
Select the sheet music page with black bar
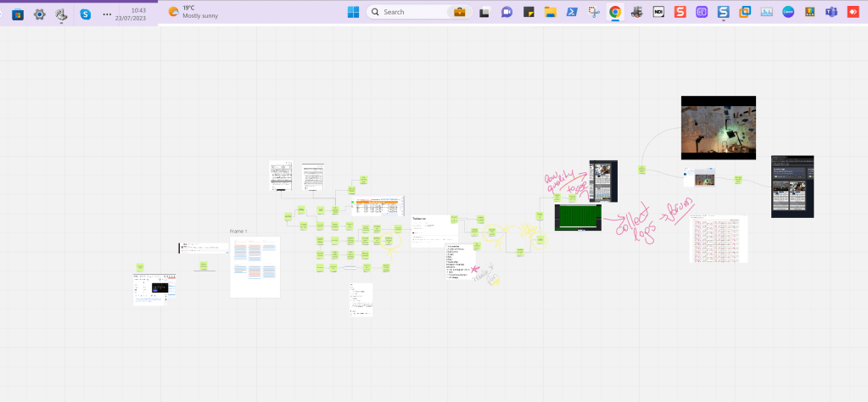tap(281, 176)
